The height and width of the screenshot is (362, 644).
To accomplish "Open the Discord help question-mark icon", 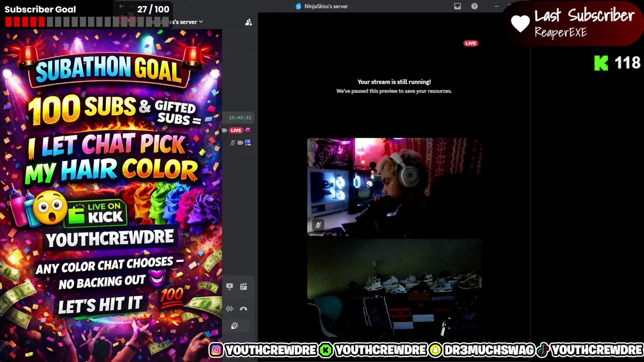I will click(x=474, y=6).
